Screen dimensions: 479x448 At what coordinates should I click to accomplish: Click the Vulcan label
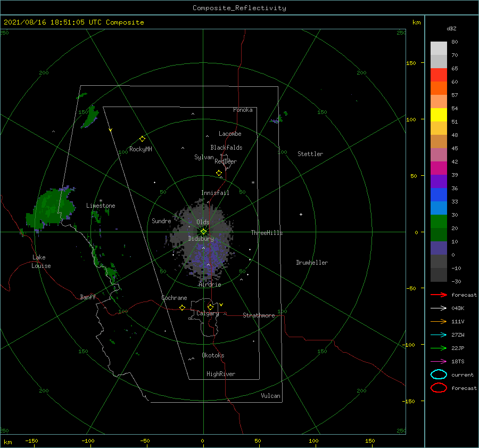click(x=271, y=396)
